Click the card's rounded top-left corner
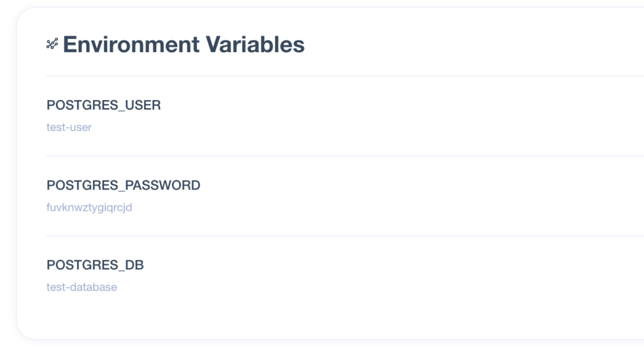This screenshot has width=644, height=353. pyautogui.click(x=24, y=15)
